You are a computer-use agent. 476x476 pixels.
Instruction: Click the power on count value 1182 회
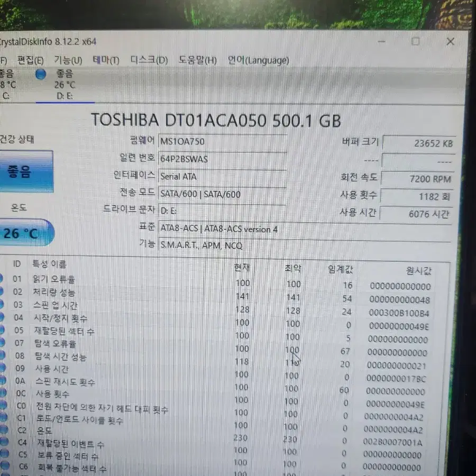pos(417,196)
